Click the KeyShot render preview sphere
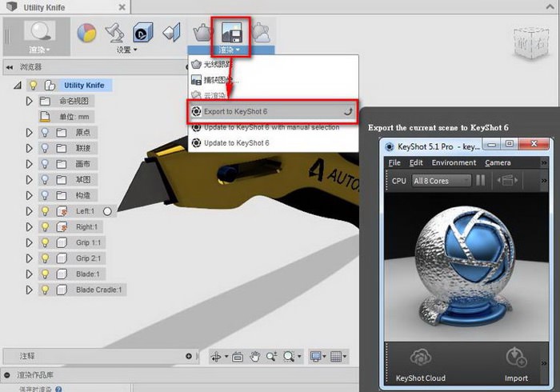This screenshot has height=392, width=560. point(466,266)
